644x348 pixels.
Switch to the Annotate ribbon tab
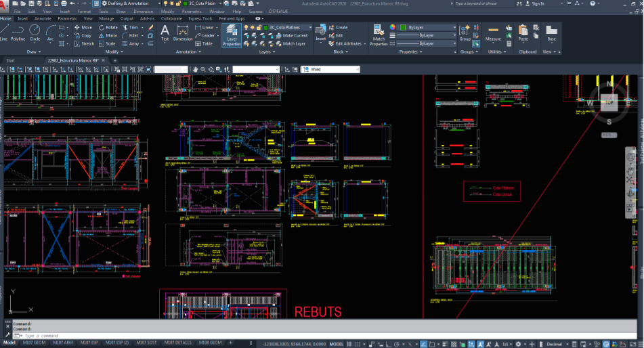(43, 18)
